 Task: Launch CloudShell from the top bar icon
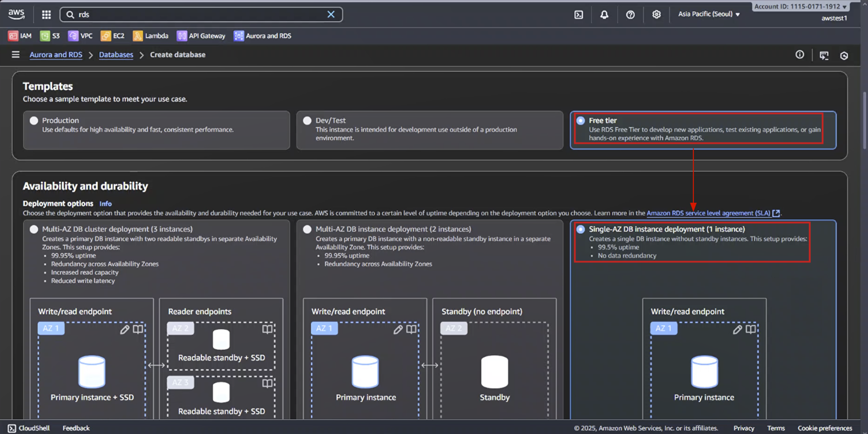[578, 14]
